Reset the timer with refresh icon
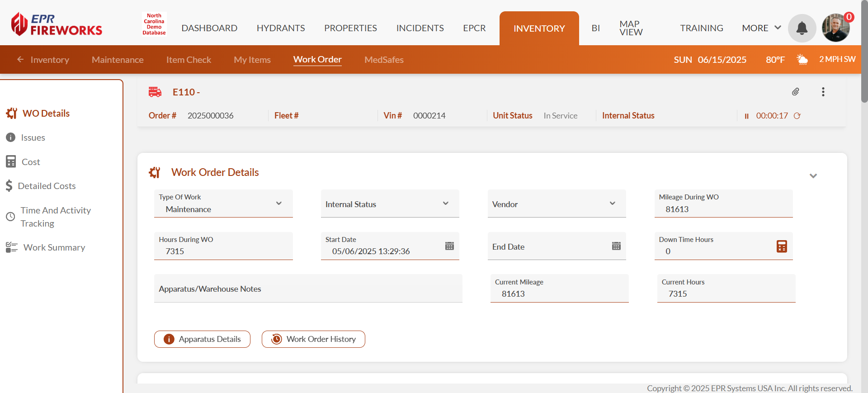Viewport: 868px width, 393px height. (x=797, y=116)
